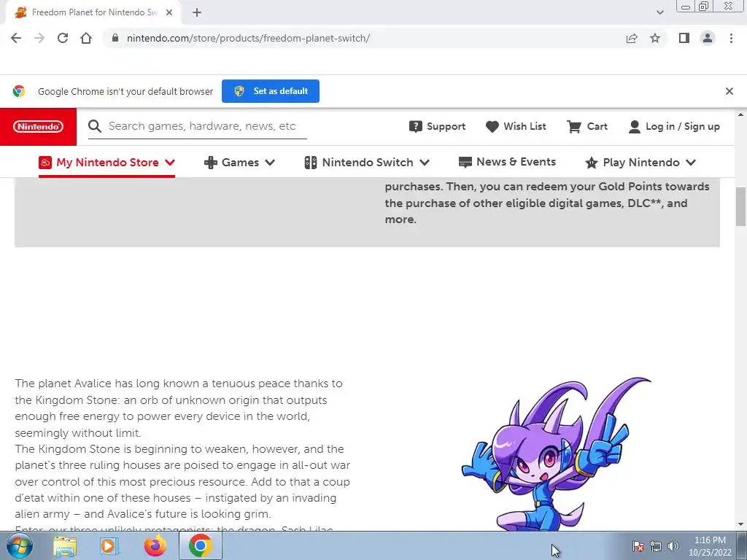Viewport: 747px width, 560px height.
Task: Reload the page with refresh icon
Action: [x=63, y=38]
